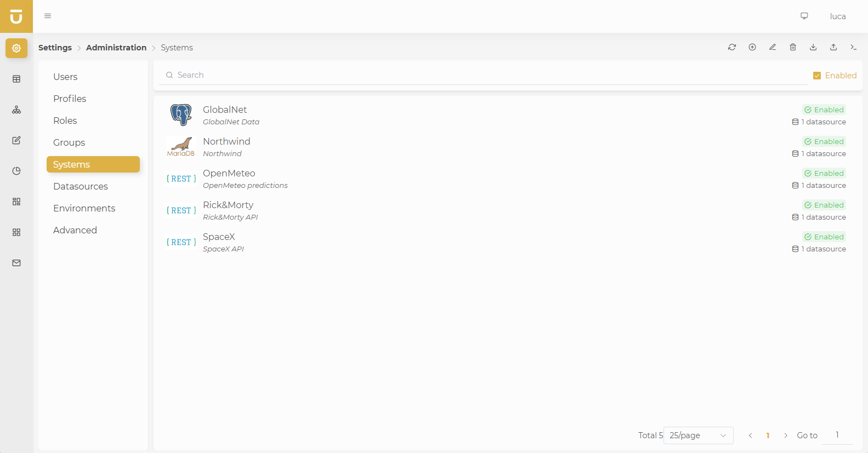Image resolution: width=868 pixels, height=453 pixels.
Task: Open the terminal console icon
Action: coord(853,47)
